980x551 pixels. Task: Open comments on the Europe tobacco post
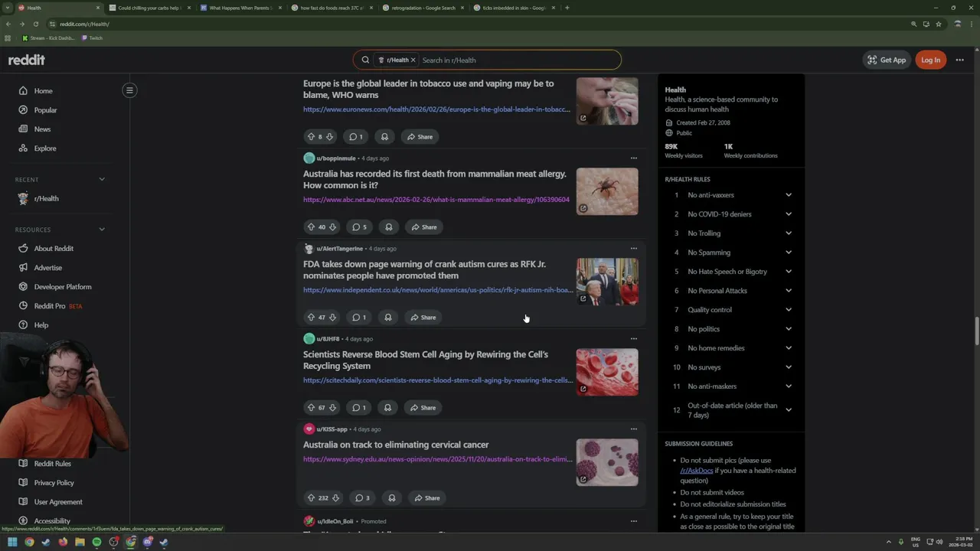click(x=356, y=137)
